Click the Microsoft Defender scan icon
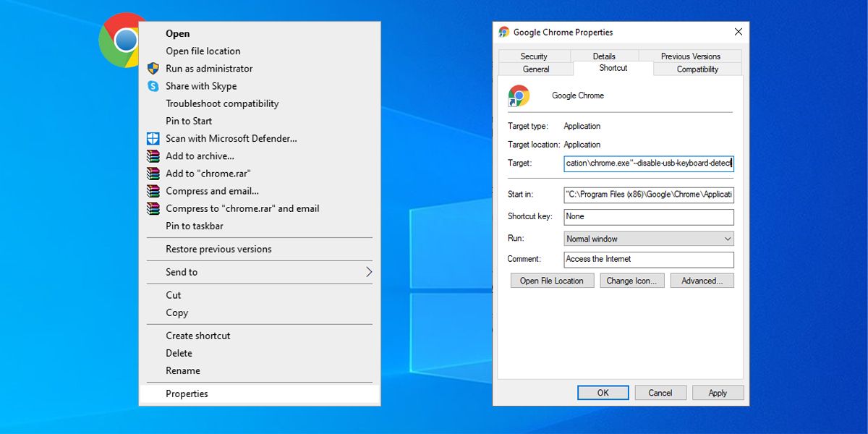Screen dimensions: 868x434 [x=153, y=138]
